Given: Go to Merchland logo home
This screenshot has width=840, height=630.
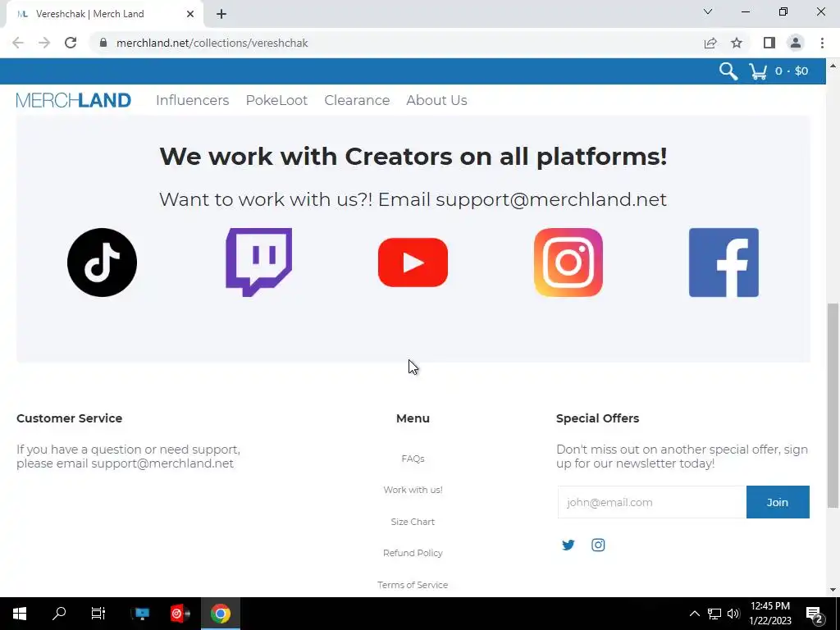Looking at the screenshot, I should (73, 100).
